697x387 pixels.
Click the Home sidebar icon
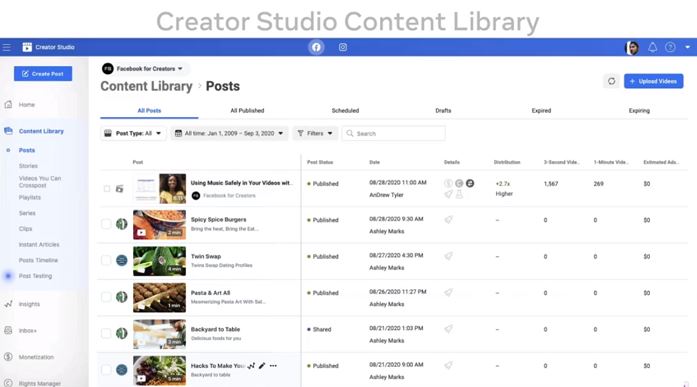point(8,104)
